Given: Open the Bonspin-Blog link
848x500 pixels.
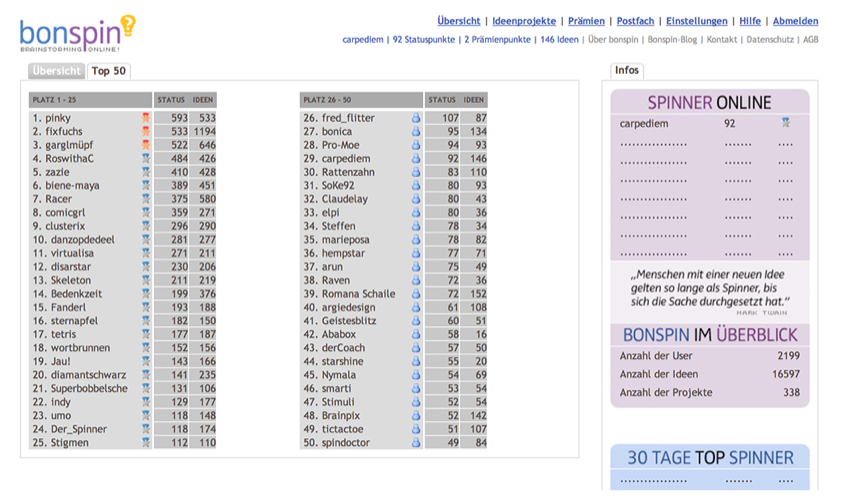Looking at the screenshot, I should pos(673,40).
